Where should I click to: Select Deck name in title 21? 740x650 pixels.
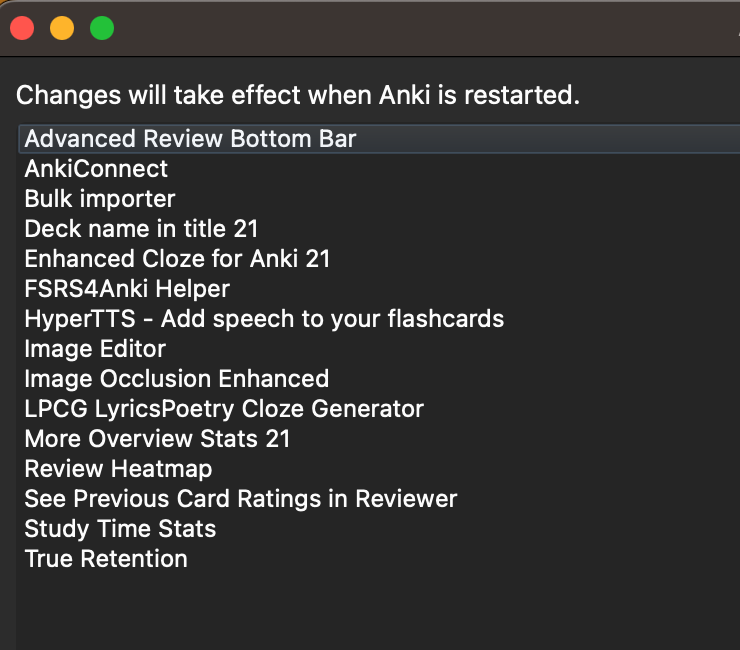(142, 229)
